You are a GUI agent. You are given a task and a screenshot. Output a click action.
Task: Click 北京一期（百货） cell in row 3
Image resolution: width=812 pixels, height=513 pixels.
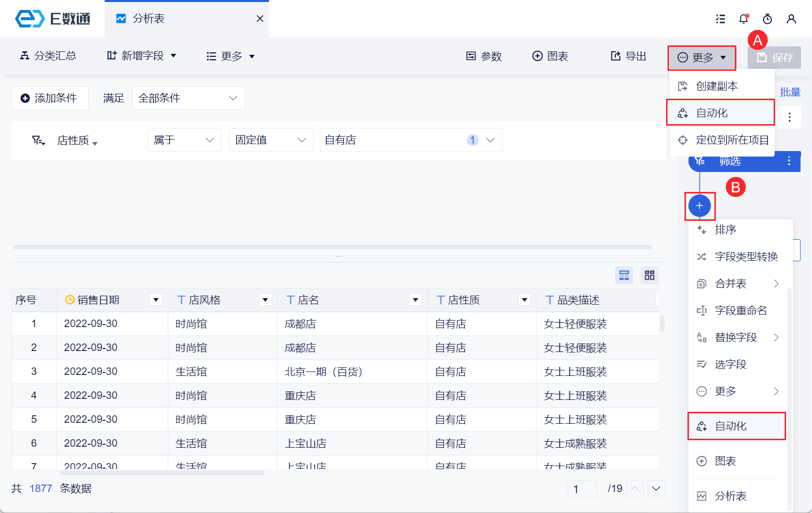click(352, 372)
